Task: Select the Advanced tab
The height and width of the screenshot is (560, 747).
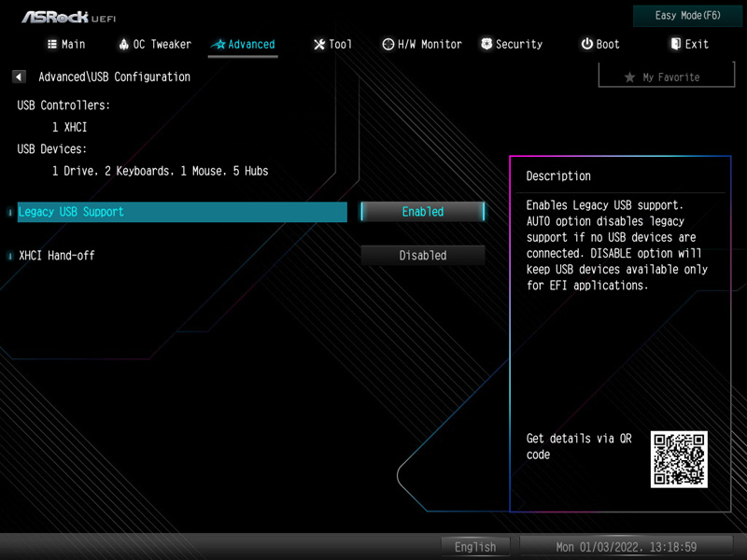Action: click(243, 44)
